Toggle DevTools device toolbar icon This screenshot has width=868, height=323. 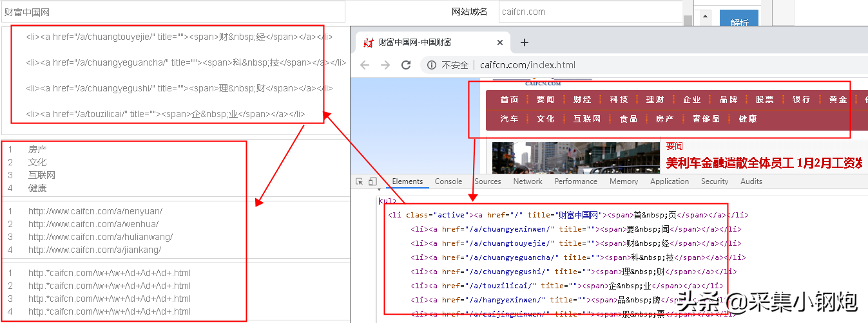tap(372, 181)
